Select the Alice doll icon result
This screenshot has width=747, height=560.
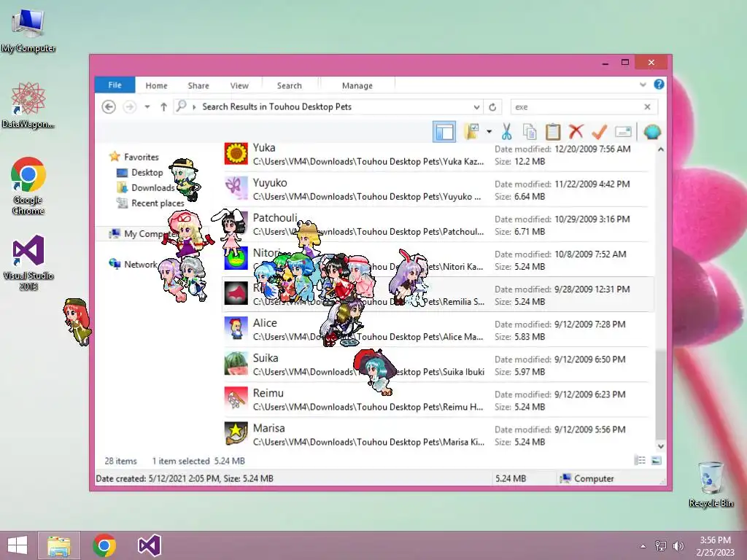(236, 329)
